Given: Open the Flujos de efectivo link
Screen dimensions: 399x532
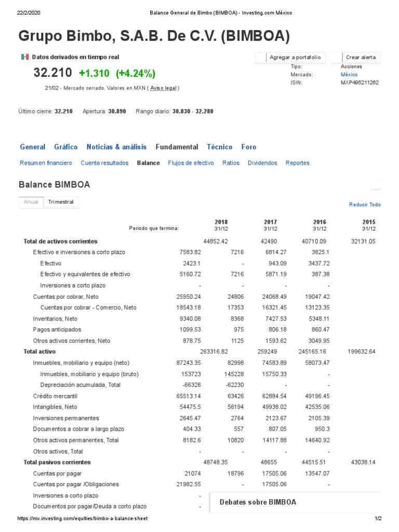Looking at the screenshot, I should (191, 163).
